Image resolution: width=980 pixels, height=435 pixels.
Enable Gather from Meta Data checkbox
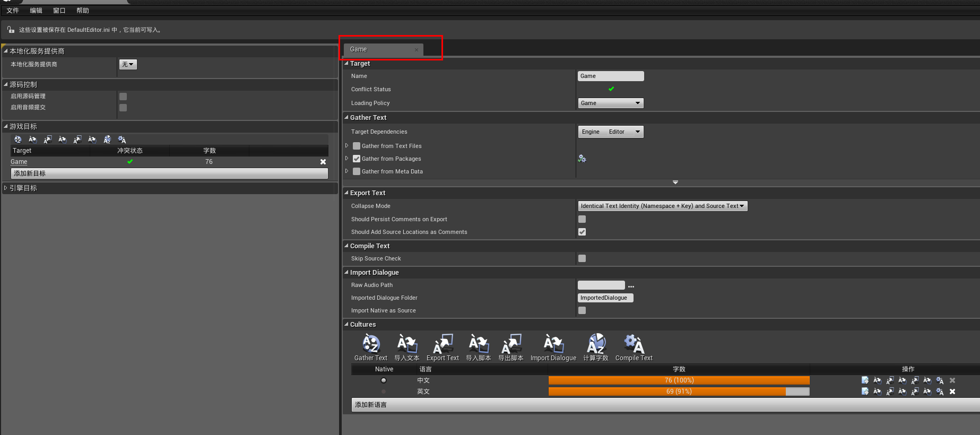click(x=357, y=171)
